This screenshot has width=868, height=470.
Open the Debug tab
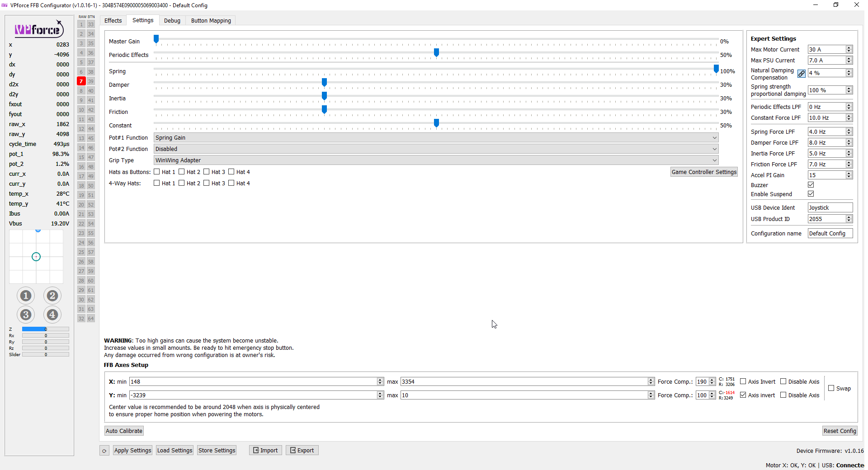pos(172,21)
